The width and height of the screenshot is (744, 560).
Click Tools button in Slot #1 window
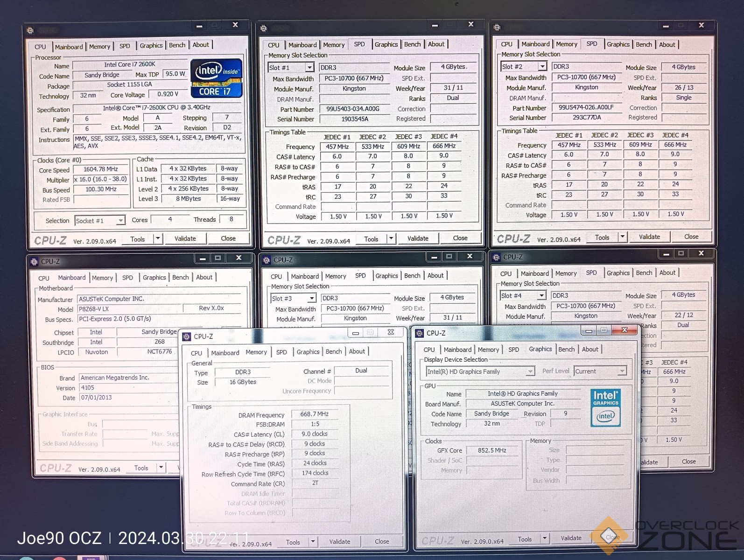coord(371,239)
